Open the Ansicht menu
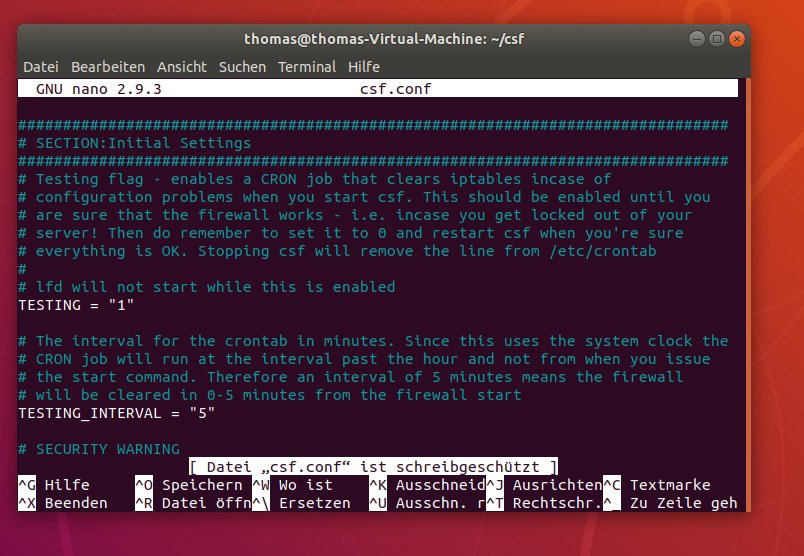The image size is (804, 556). 180,67
